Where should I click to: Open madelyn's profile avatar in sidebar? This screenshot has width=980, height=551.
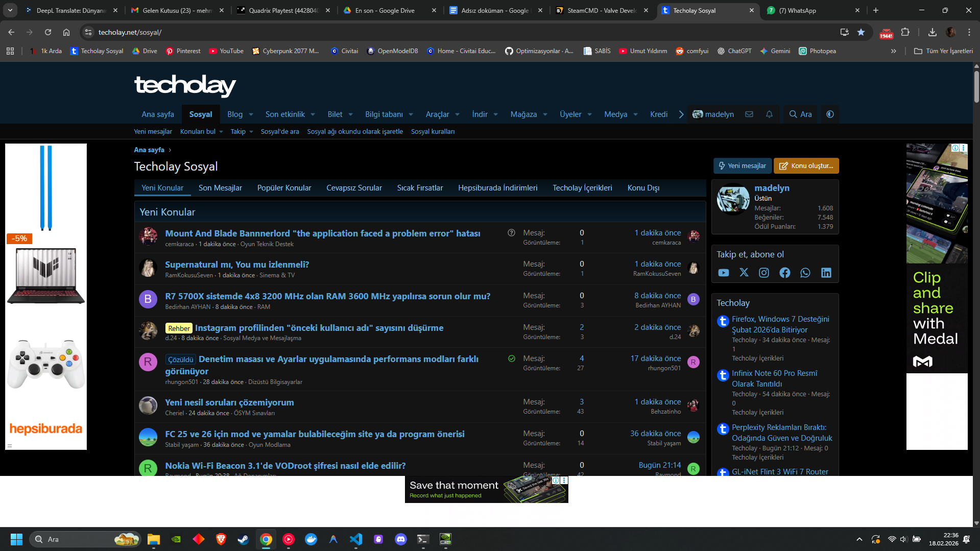coord(733,199)
